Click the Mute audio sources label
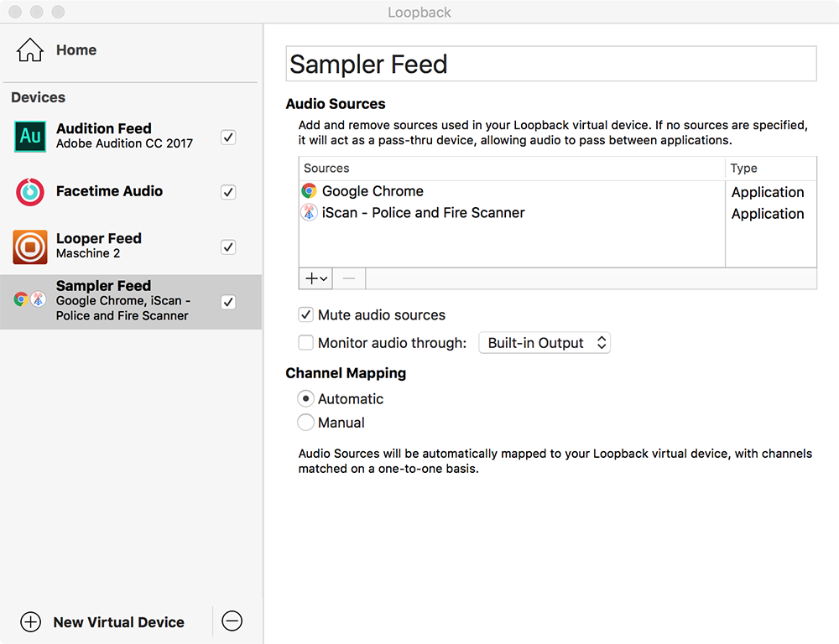This screenshot has width=839, height=644. point(382,315)
